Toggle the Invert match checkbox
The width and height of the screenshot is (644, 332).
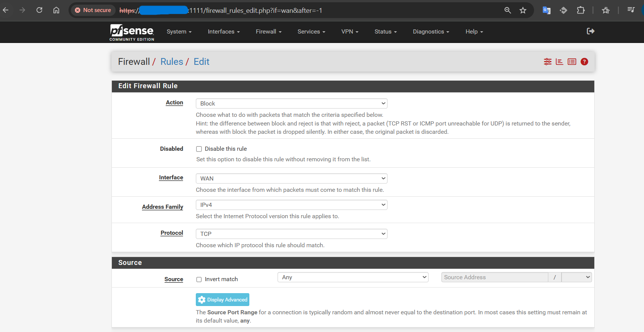(199, 280)
